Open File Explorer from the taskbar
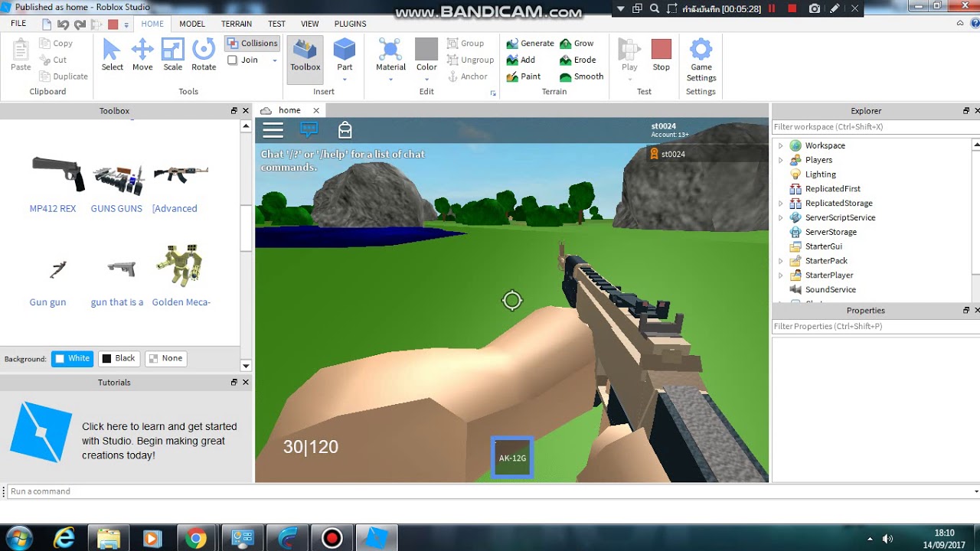Image resolution: width=980 pixels, height=551 pixels. click(108, 539)
